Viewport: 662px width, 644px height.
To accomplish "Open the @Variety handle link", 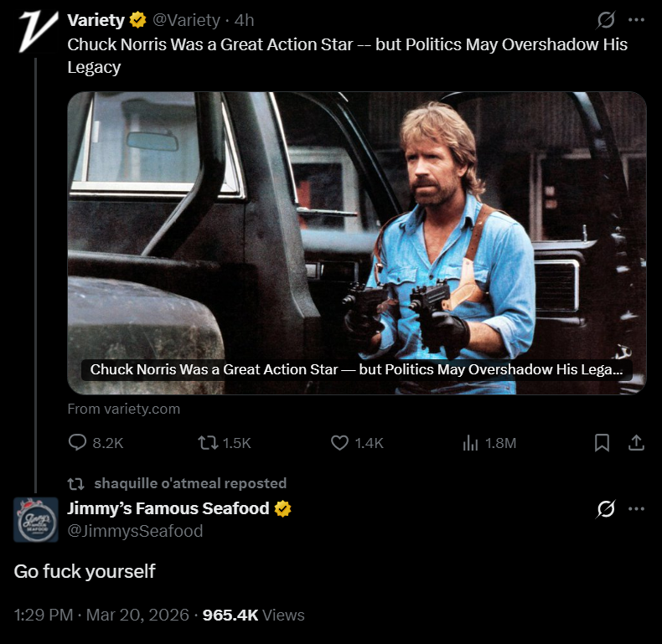I will click(x=187, y=20).
